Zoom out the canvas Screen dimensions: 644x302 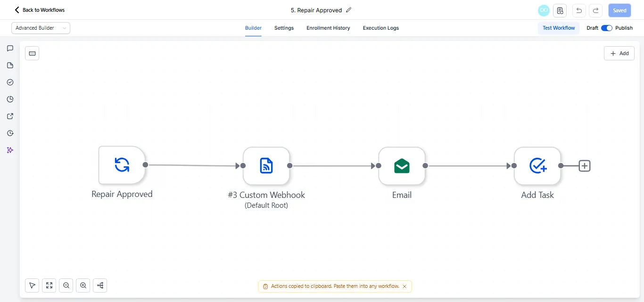[x=66, y=285]
